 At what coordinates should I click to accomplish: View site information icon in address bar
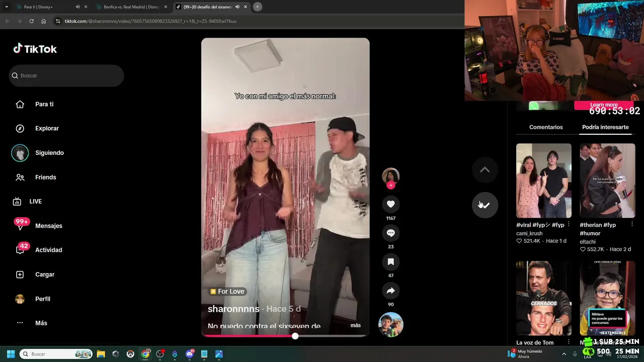(x=58, y=21)
